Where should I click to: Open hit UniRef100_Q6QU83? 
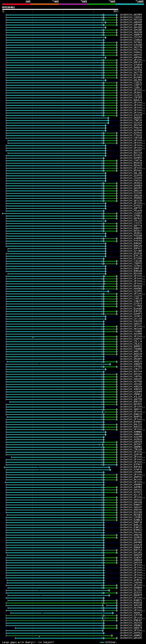click(x=131, y=118)
